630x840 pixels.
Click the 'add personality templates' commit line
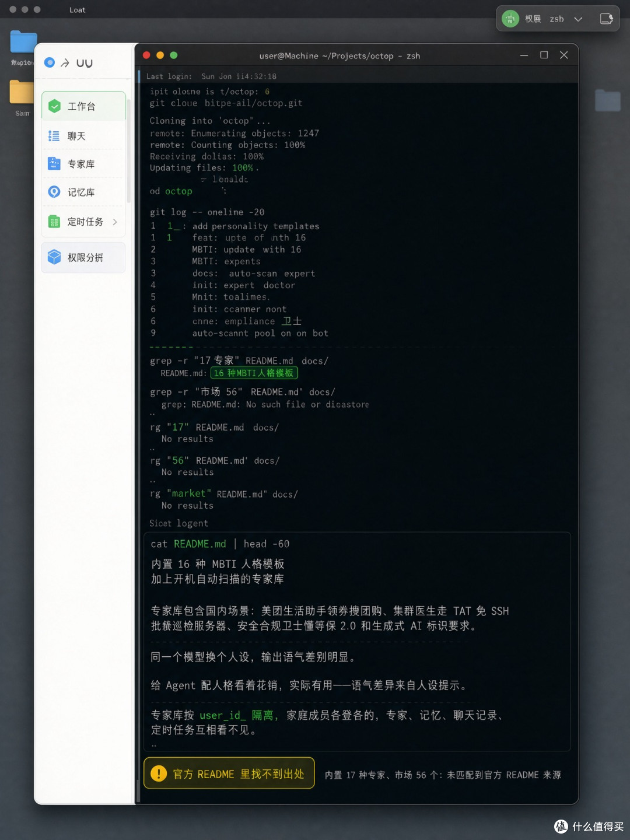click(256, 226)
